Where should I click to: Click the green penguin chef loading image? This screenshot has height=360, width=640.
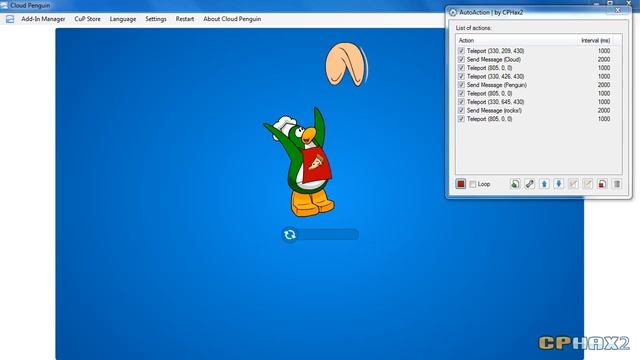pos(299,162)
